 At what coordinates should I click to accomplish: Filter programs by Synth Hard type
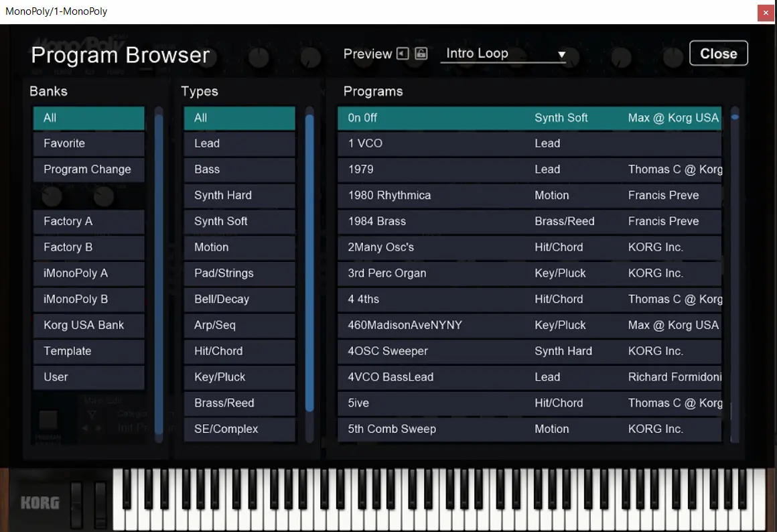click(239, 196)
